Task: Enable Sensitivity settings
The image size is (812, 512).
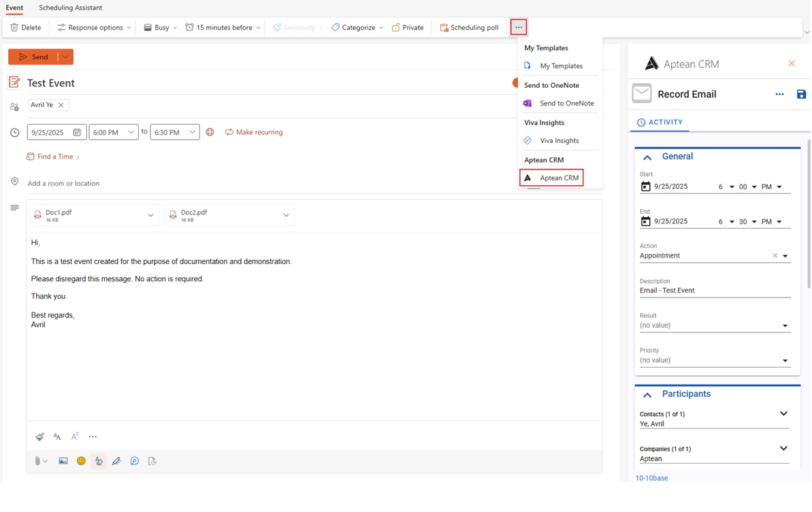Action: pyautogui.click(x=296, y=27)
